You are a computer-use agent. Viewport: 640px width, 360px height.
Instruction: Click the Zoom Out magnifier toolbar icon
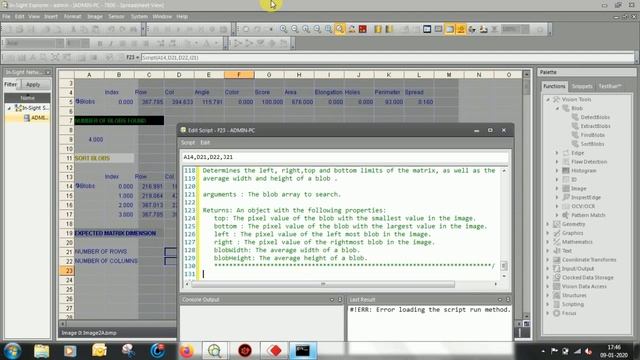(294, 29)
